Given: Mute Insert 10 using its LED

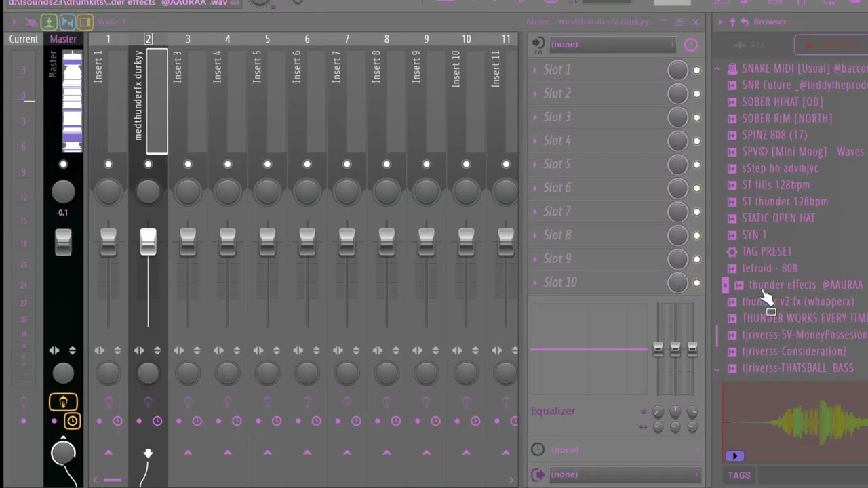Looking at the screenshot, I should click(466, 165).
